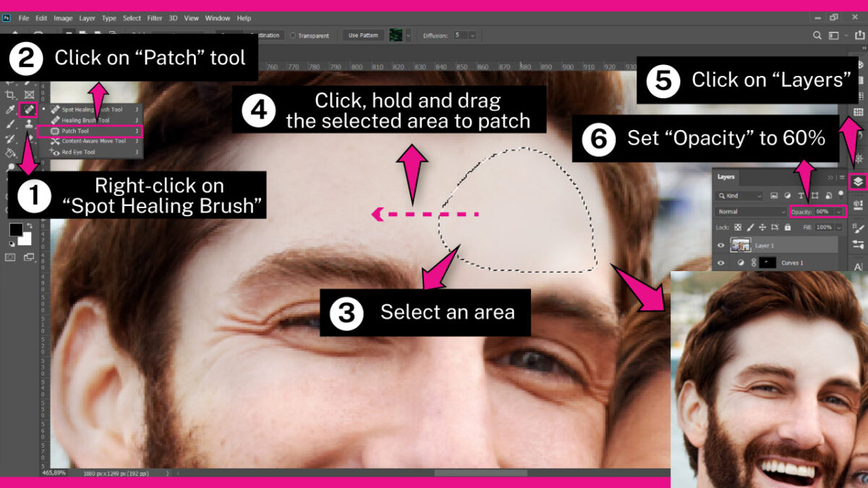Viewport: 868px width, 488px height.
Task: Select the Crop tool in the toolbar
Action: (x=10, y=96)
